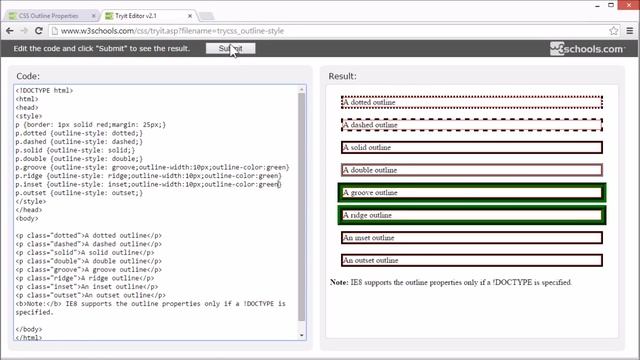The width and height of the screenshot is (640, 360).
Task: Click the 'A dotted outline' result paragraph
Action: point(471,102)
